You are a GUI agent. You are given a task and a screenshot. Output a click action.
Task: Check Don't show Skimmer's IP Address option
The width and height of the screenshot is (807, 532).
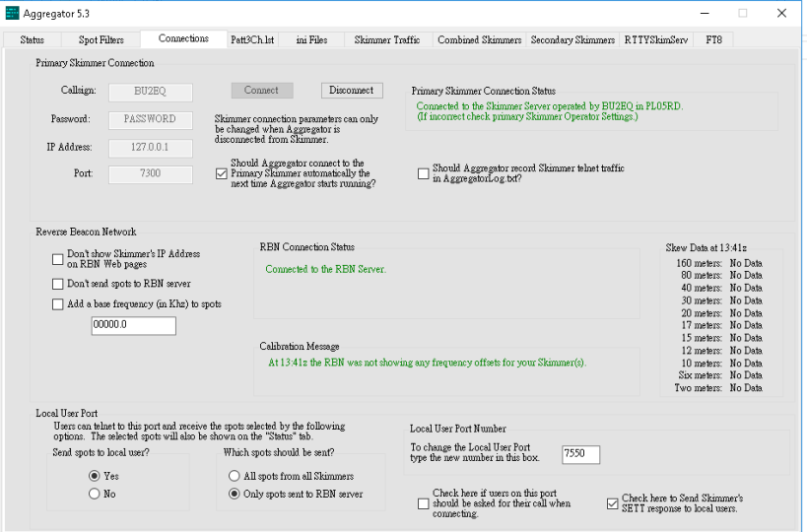coord(57,259)
